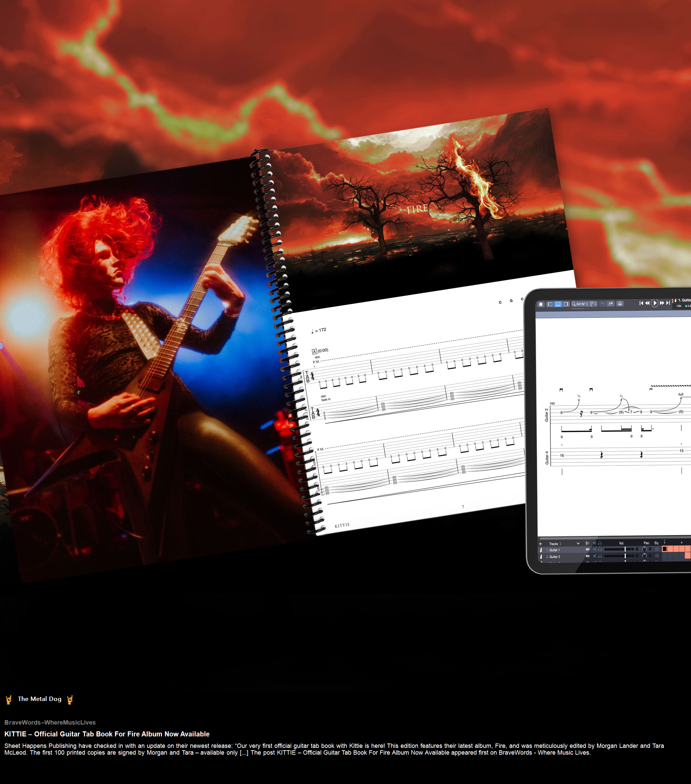
Task: Click the section A (0:00) marker on the tab
Action: (320, 351)
